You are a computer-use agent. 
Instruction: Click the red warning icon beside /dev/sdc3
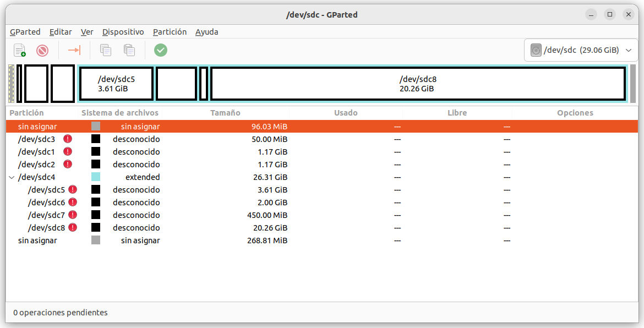click(x=68, y=139)
